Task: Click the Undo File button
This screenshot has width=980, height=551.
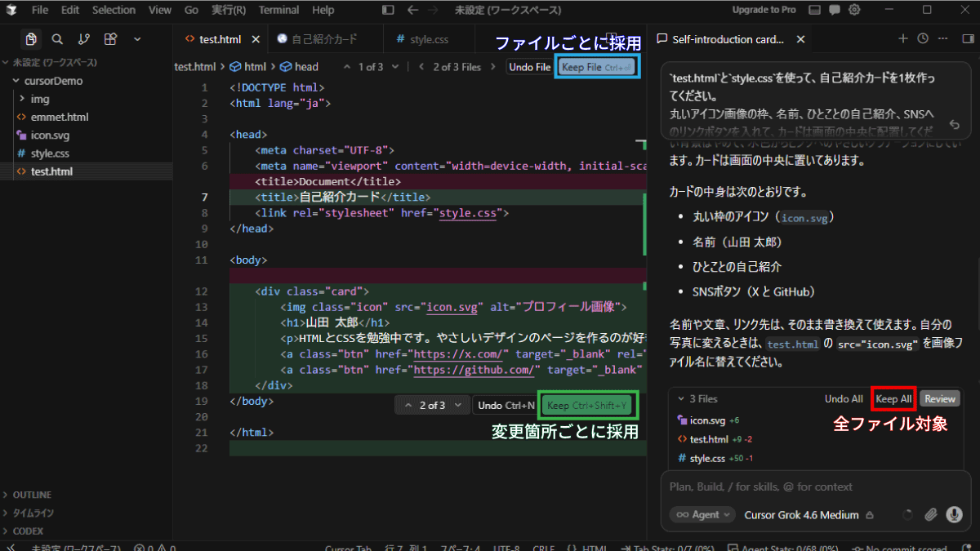Action: click(529, 67)
